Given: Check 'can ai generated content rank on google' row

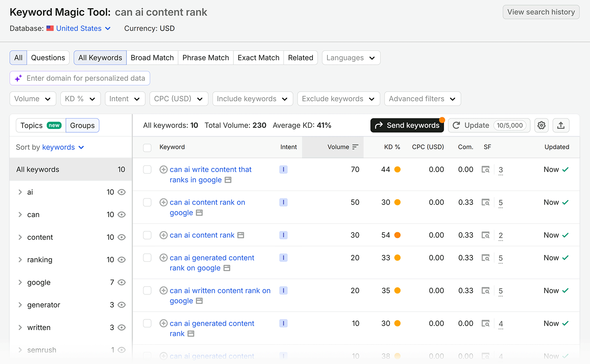Looking at the screenshot, I should [147, 258].
